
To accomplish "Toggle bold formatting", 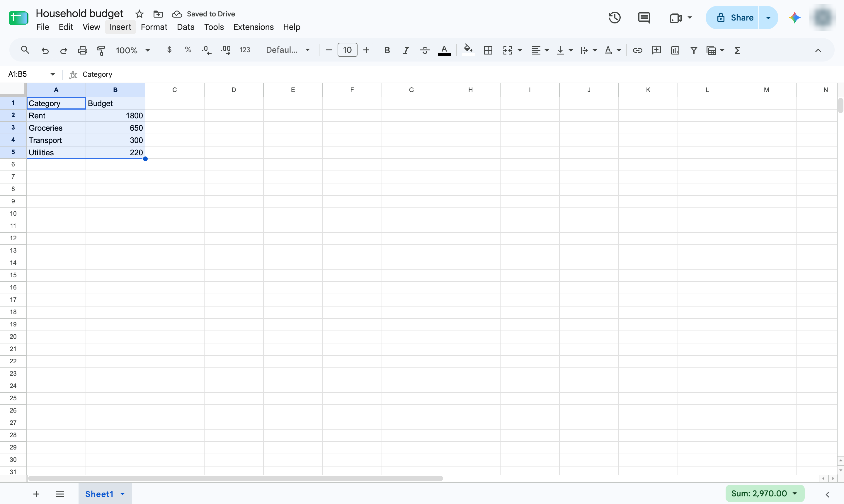I will click(x=387, y=50).
